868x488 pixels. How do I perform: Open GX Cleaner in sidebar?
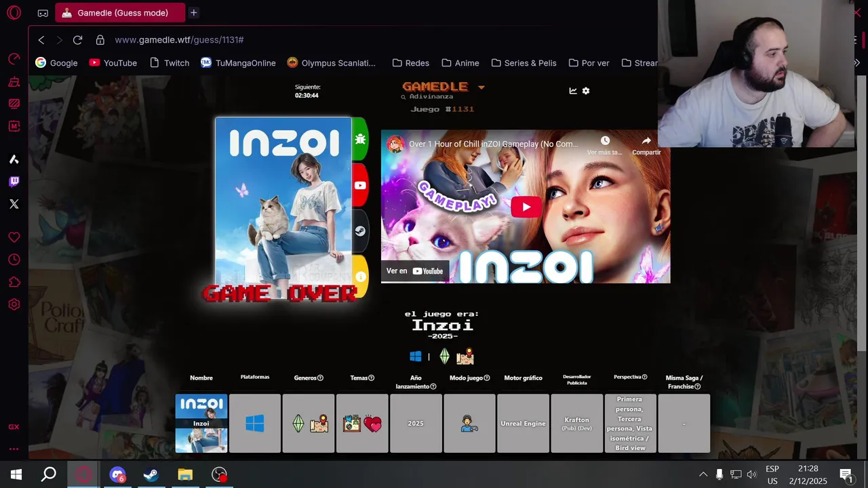14,82
